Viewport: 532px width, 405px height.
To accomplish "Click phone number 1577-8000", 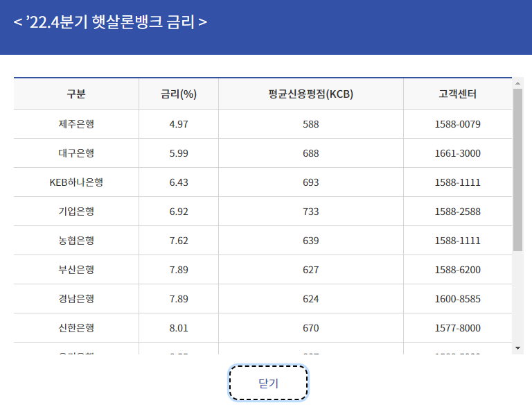I will coord(458,328).
